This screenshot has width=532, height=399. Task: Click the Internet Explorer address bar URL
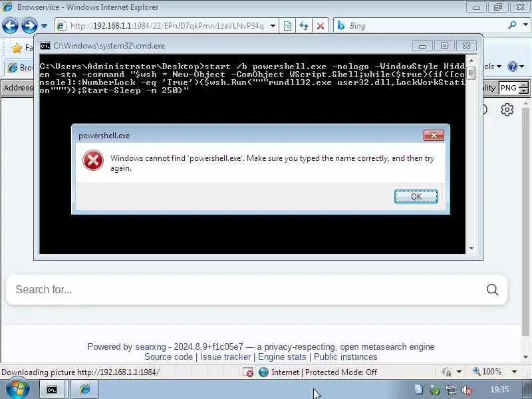(x=166, y=26)
